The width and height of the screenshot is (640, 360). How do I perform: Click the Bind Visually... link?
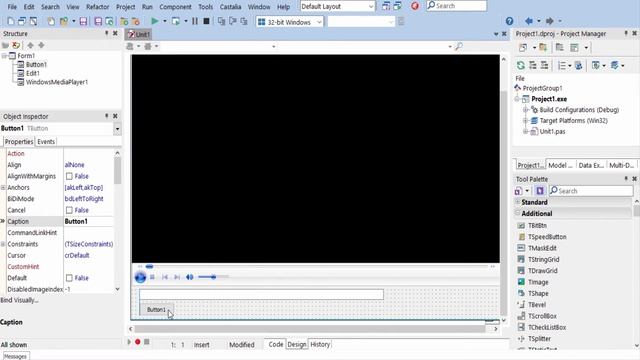(x=19, y=300)
